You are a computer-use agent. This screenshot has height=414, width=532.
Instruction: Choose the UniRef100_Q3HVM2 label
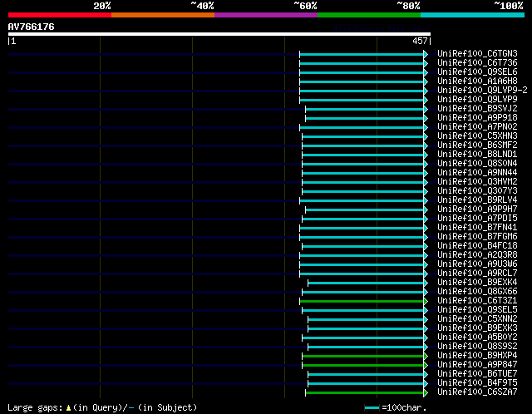[477, 182]
